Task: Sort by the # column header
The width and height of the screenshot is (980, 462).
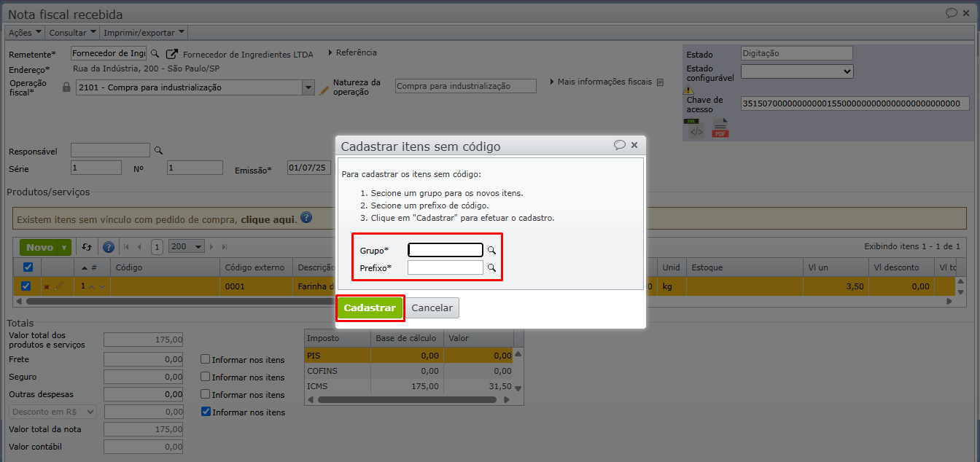Action: [x=93, y=267]
